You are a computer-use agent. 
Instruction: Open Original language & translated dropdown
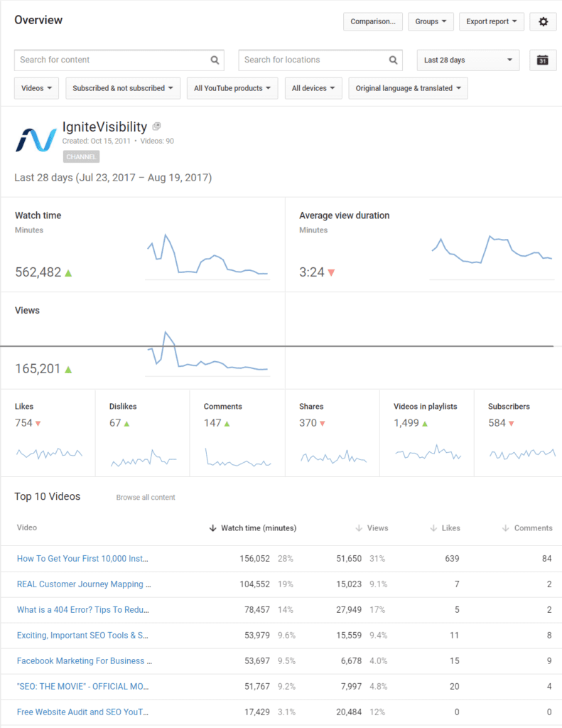pos(408,88)
